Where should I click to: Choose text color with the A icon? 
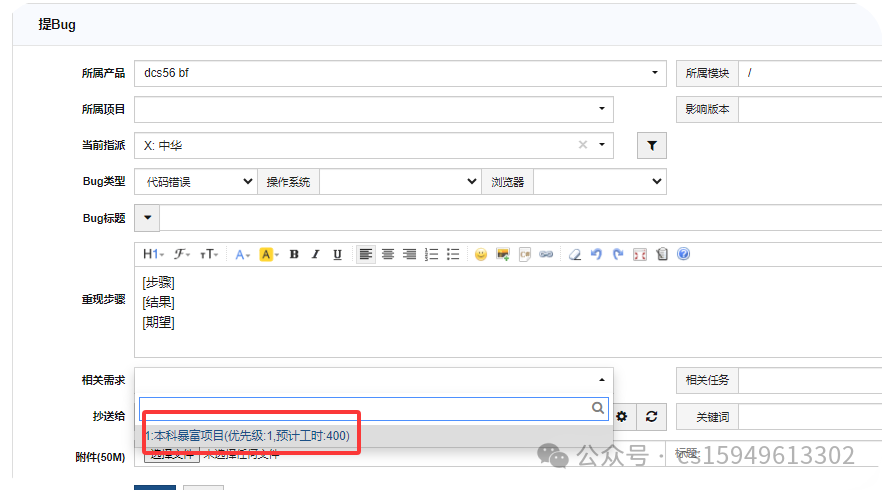(x=242, y=254)
